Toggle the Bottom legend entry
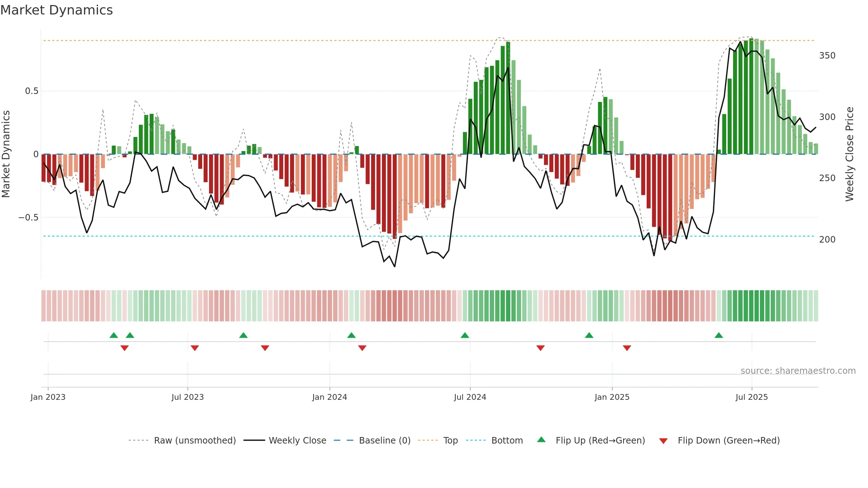This screenshot has width=868, height=488. [494, 440]
